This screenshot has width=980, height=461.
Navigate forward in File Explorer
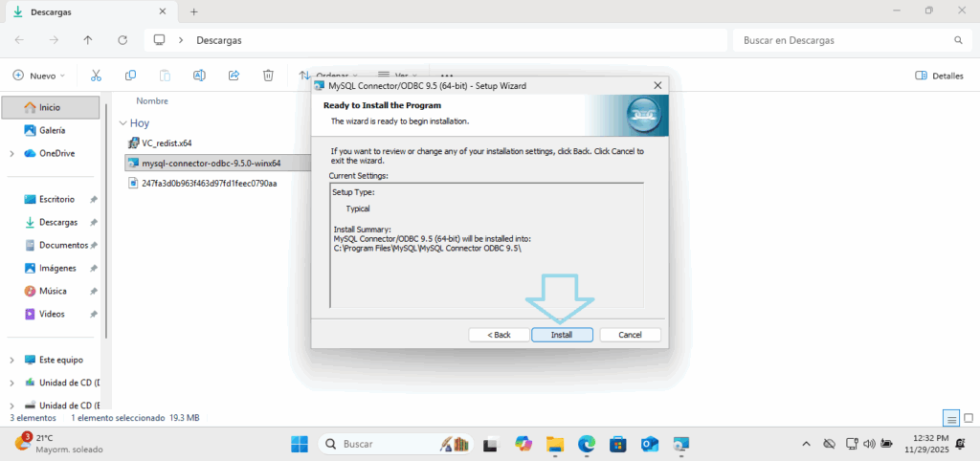pos(54,40)
